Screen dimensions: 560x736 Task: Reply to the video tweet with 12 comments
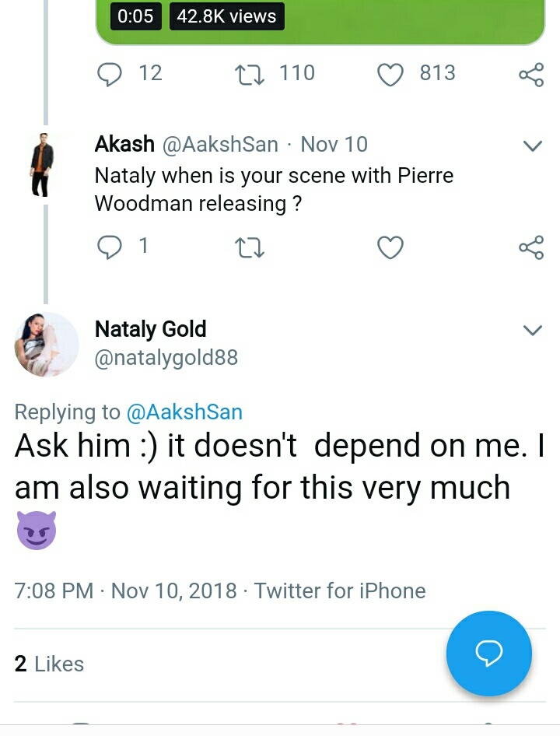pyautogui.click(x=110, y=74)
